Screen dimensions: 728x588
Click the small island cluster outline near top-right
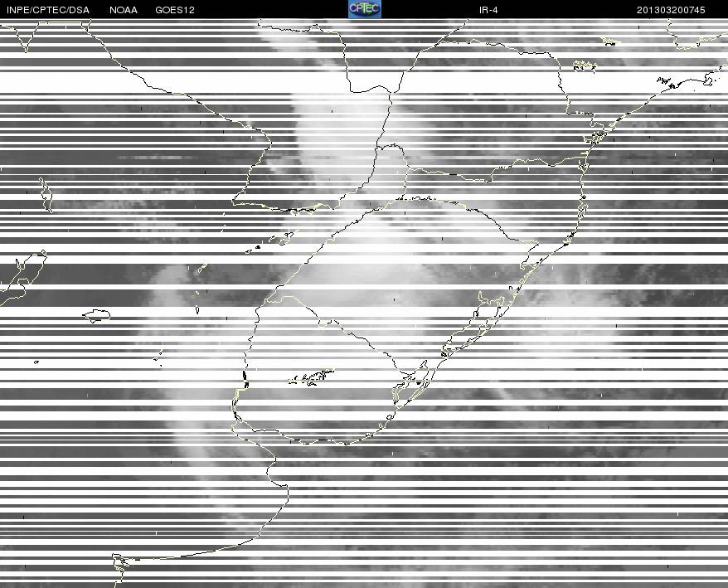coord(585,66)
